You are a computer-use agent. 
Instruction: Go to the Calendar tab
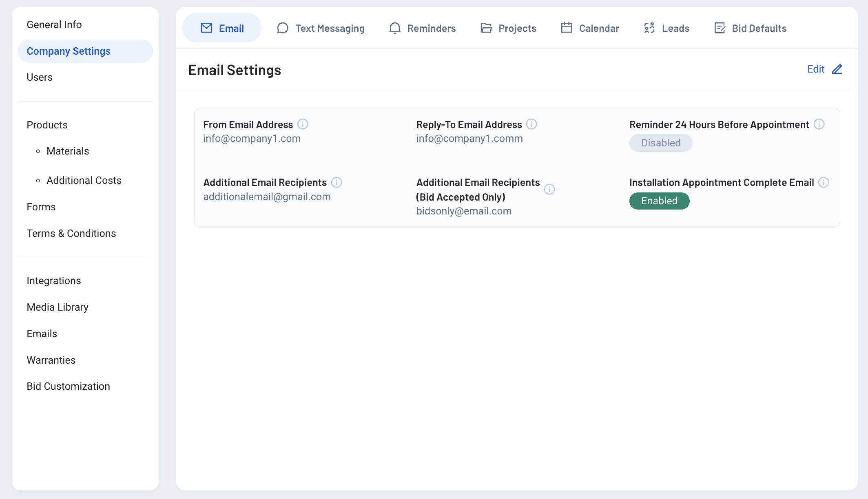[590, 28]
